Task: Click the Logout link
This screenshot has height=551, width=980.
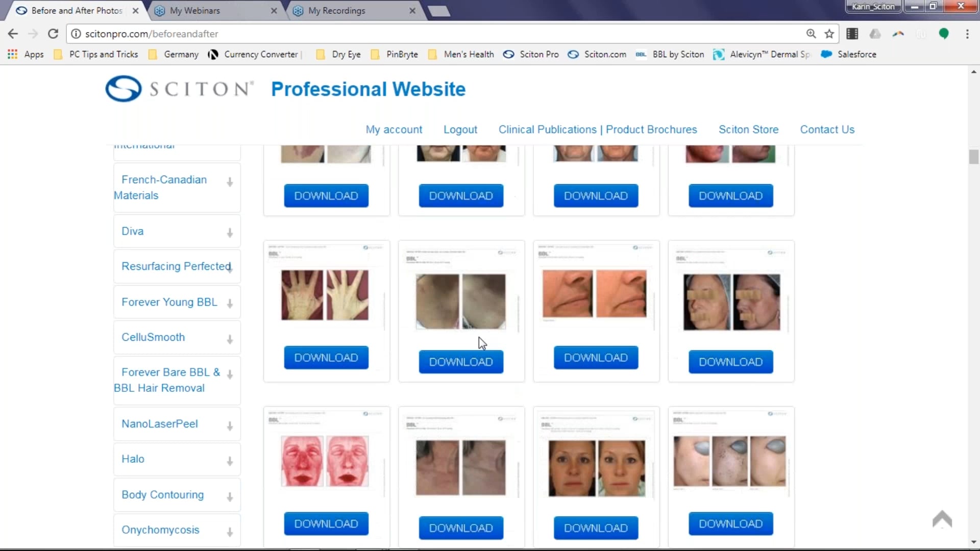Action: click(x=460, y=129)
